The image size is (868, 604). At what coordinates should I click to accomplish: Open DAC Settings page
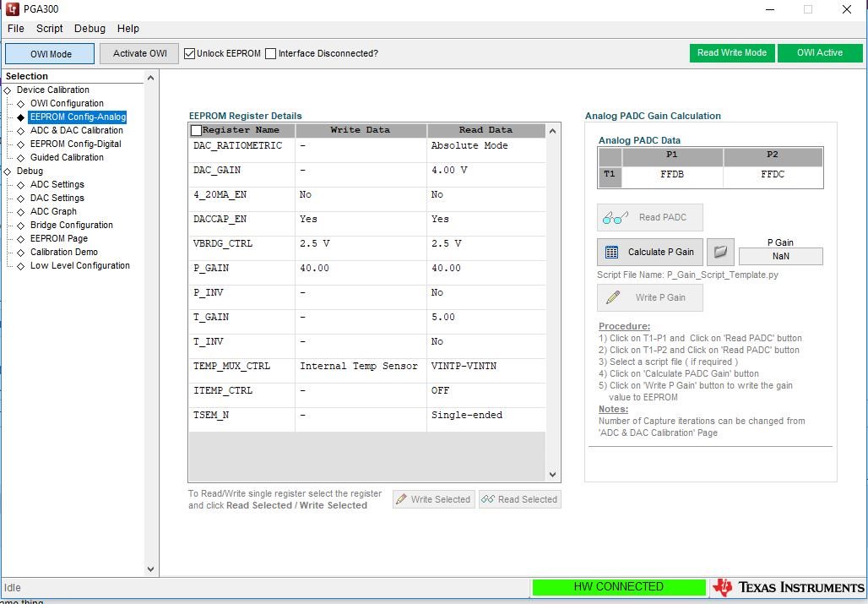click(x=57, y=199)
